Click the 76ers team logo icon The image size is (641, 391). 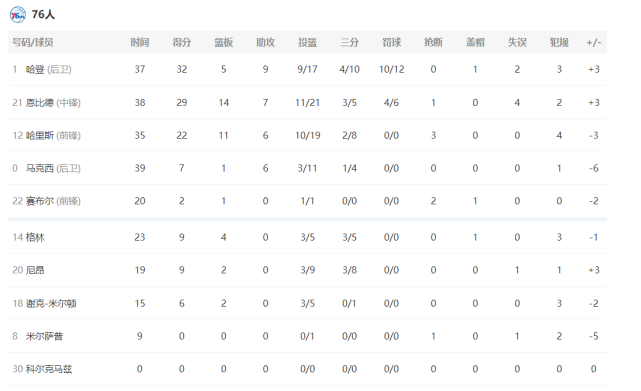coord(17,15)
